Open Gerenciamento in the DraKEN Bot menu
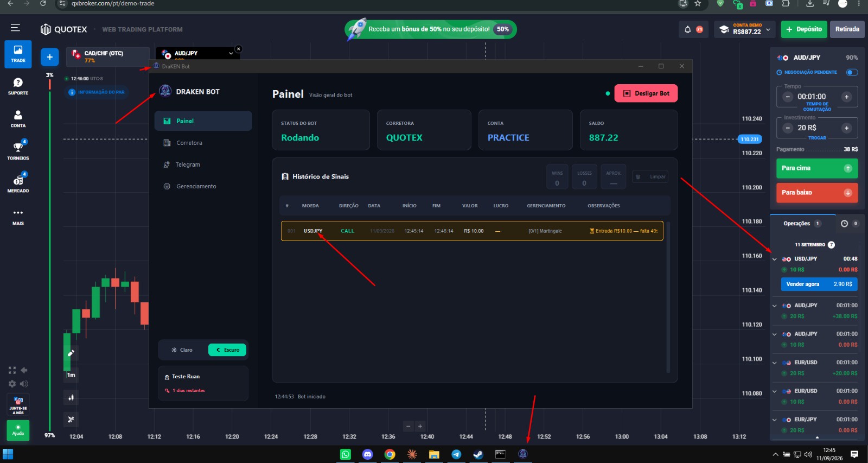Image resolution: width=868 pixels, height=463 pixels. point(203,186)
